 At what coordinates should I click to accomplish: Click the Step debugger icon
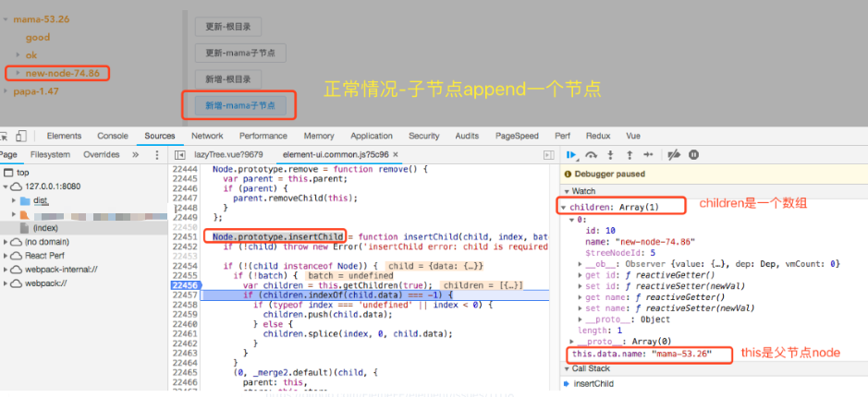click(x=648, y=155)
